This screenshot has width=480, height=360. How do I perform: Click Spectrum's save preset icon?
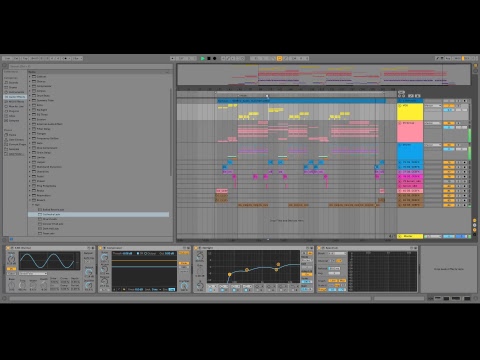[x=416, y=248]
